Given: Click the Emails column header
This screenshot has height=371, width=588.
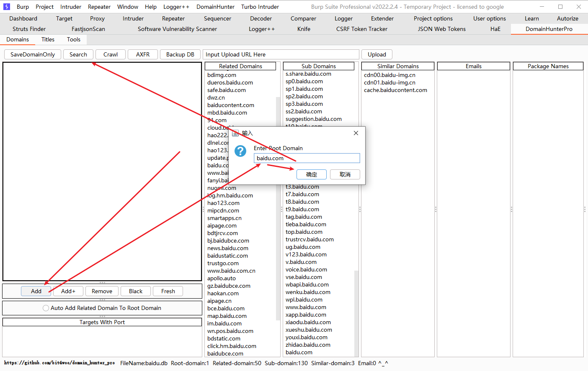Looking at the screenshot, I should click(x=474, y=66).
